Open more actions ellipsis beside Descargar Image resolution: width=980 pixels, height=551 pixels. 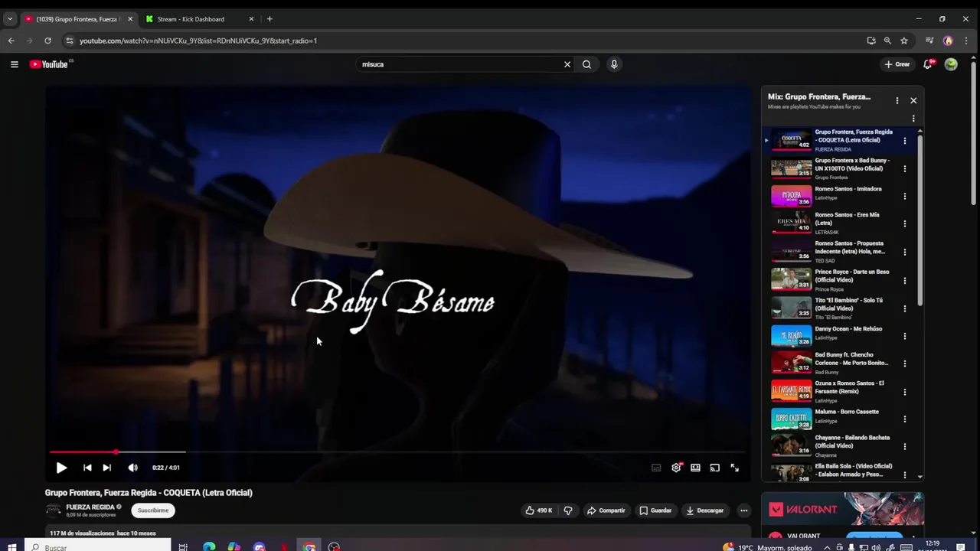pos(743,510)
